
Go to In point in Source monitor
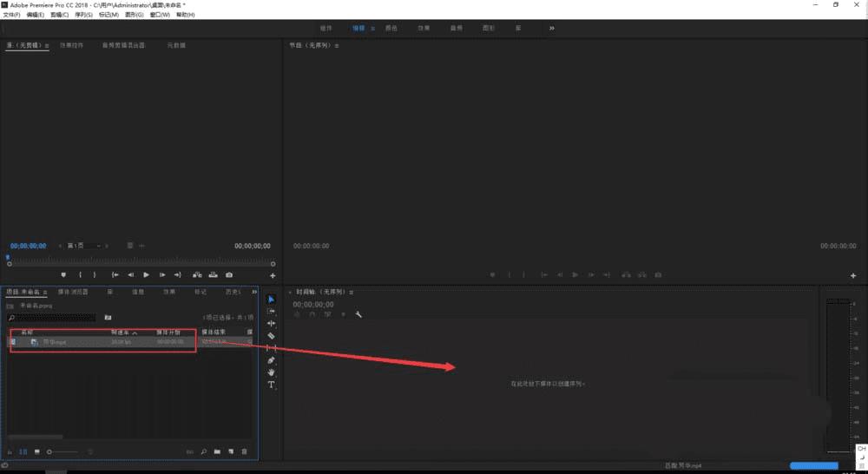115,274
